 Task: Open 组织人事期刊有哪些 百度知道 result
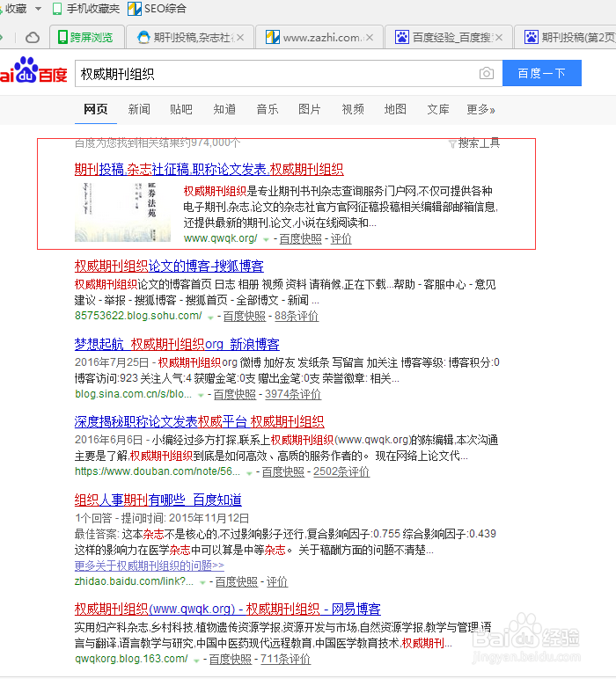(x=158, y=500)
